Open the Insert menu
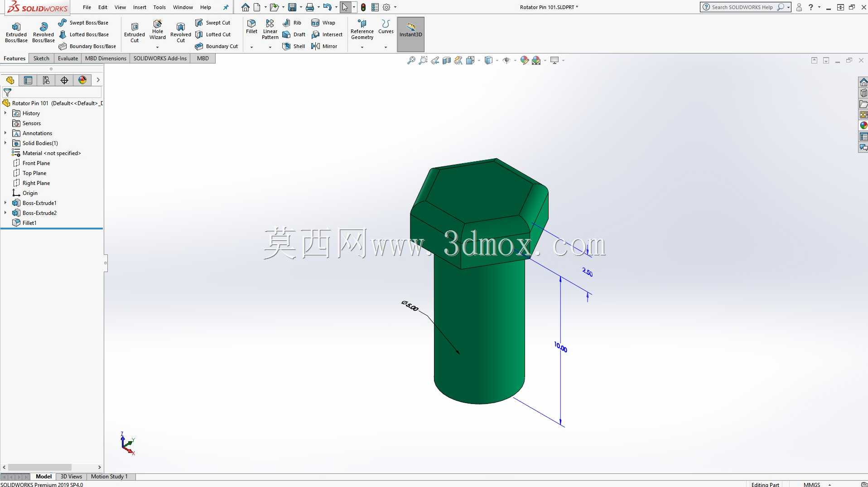This screenshot has height=487, width=868. [140, 7]
